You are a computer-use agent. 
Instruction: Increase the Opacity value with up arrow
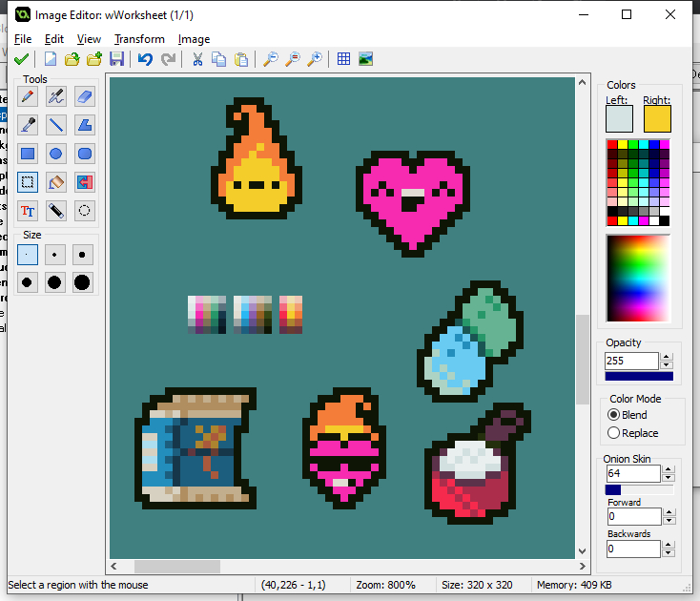click(667, 358)
